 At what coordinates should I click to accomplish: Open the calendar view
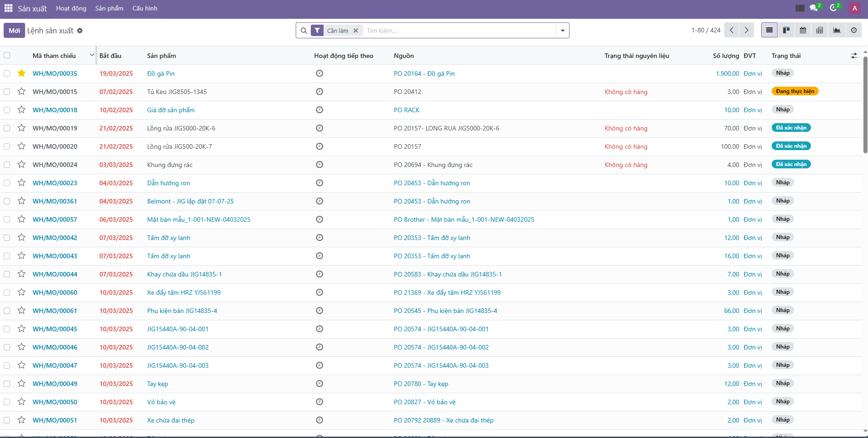[x=803, y=30]
